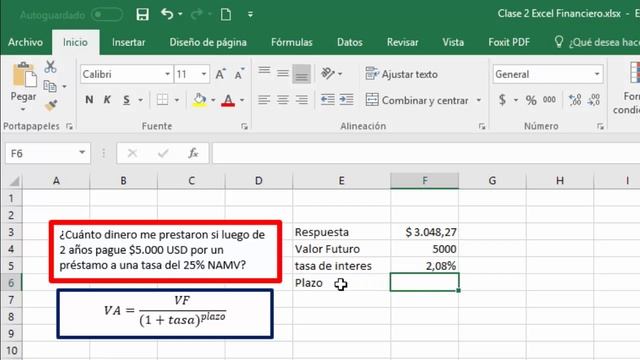The height and width of the screenshot is (360, 640).
Task: Click the Cut scissors icon
Action: pyautogui.click(x=50, y=67)
